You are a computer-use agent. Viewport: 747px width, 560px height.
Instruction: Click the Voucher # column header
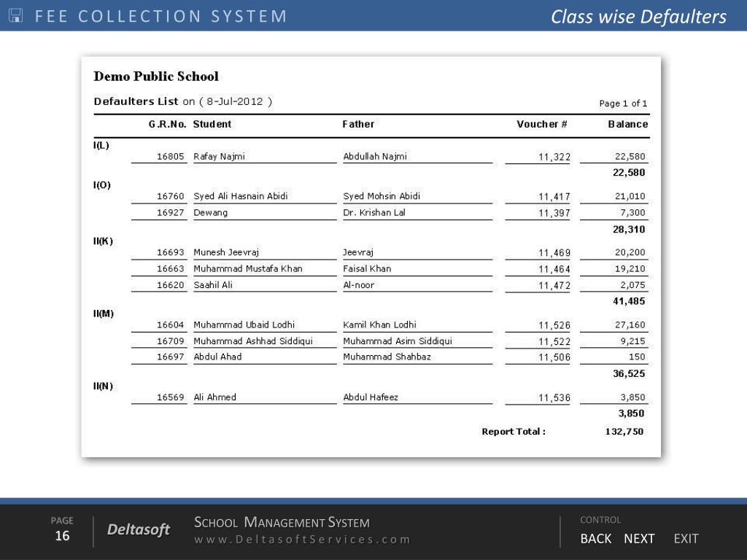pyautogui.click(x=542, y=125)
